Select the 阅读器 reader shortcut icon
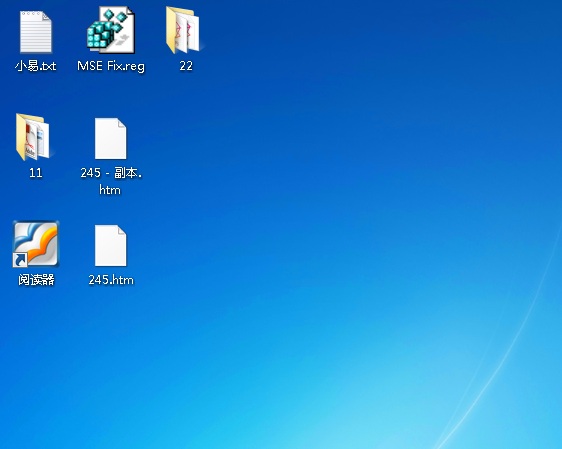 click(x=36, y=244)
